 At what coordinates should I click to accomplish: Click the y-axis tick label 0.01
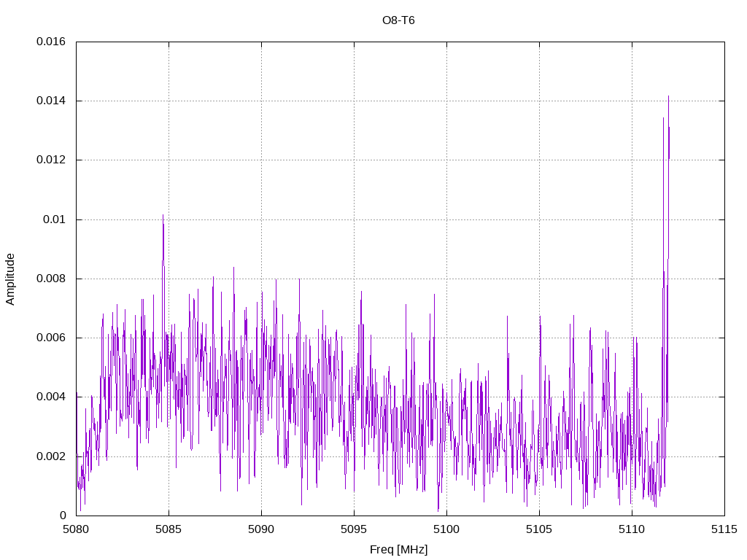click(54, 219)
